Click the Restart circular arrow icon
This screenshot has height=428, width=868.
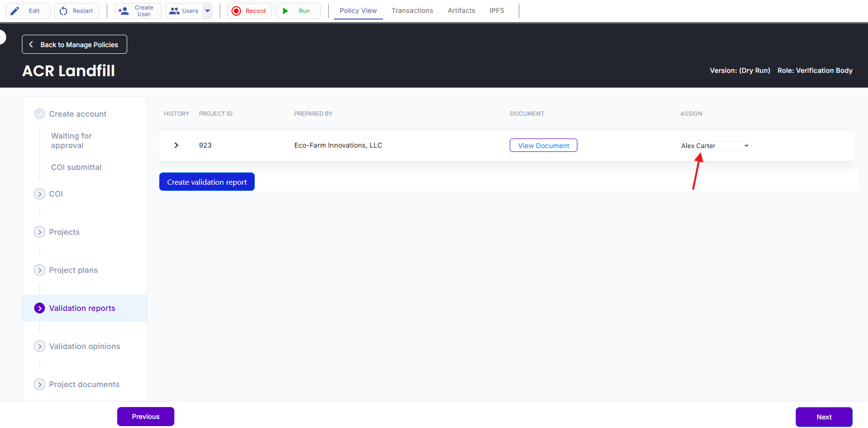pyautogui.click(x=63, y=11)
